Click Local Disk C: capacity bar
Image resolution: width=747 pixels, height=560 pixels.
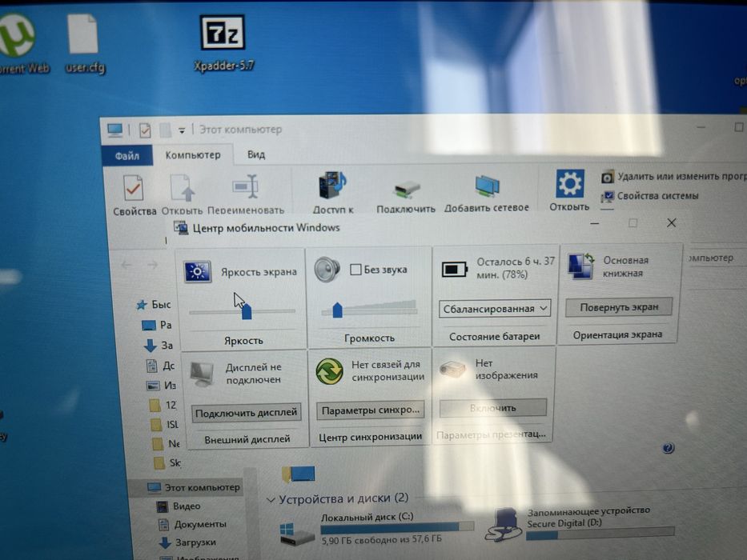point(397,526)
